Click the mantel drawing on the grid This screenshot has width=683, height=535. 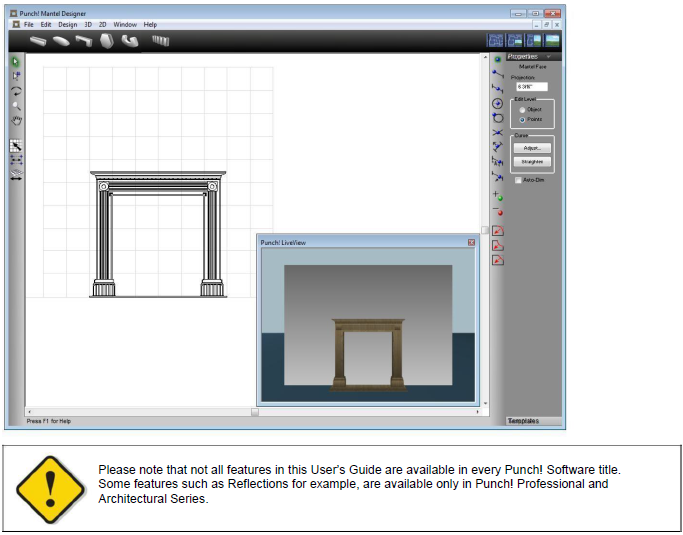tap(158, 234)
